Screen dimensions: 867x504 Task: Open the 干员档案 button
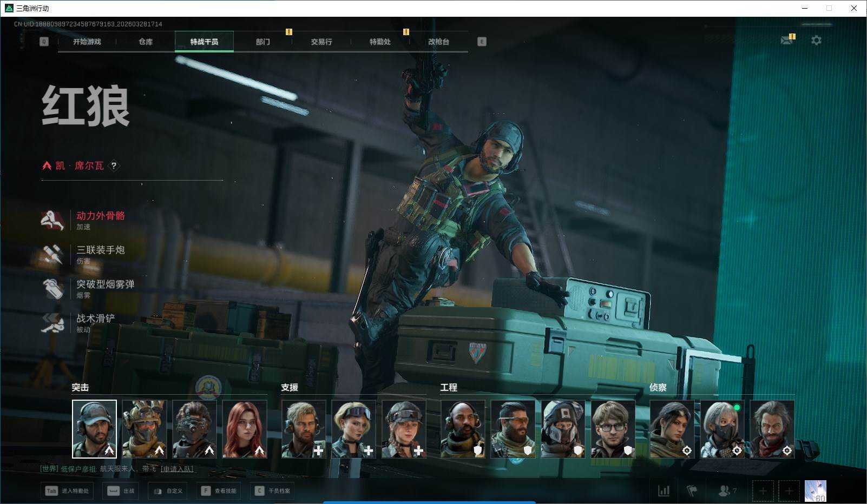[273, 490]
